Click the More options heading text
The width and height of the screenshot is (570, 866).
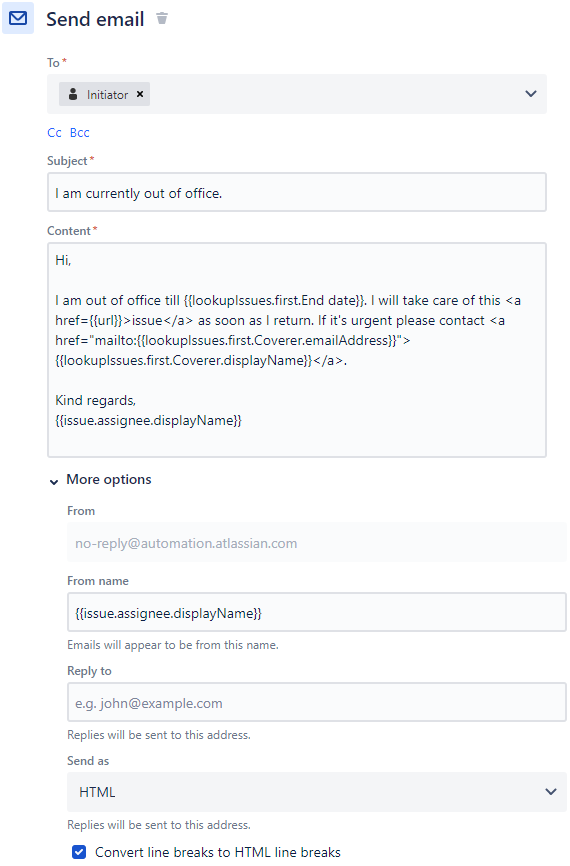coord(109,479)
